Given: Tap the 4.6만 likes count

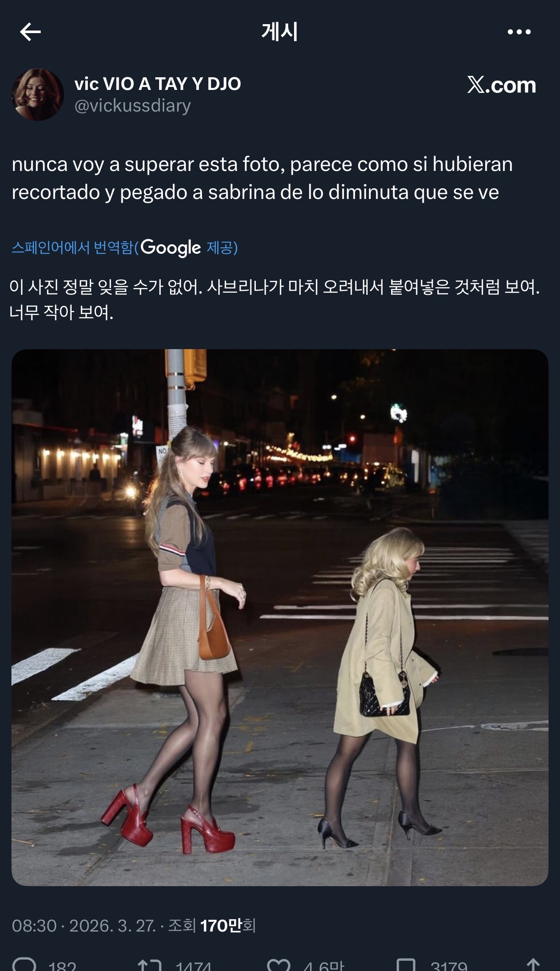Looking at the screenshot, I should pos(323,965).
